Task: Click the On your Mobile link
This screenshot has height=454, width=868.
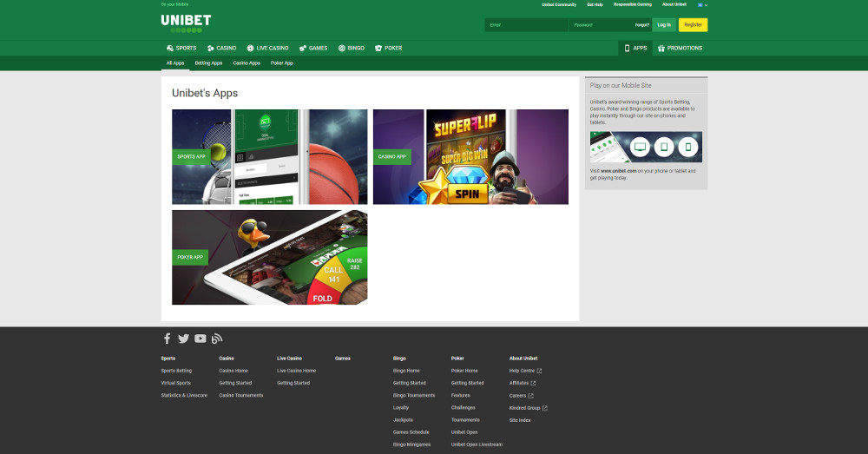Action: point(175,4)
